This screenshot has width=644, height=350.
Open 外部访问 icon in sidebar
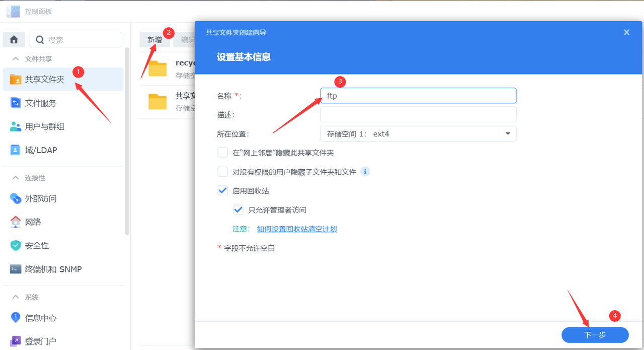tap(16, 198)
